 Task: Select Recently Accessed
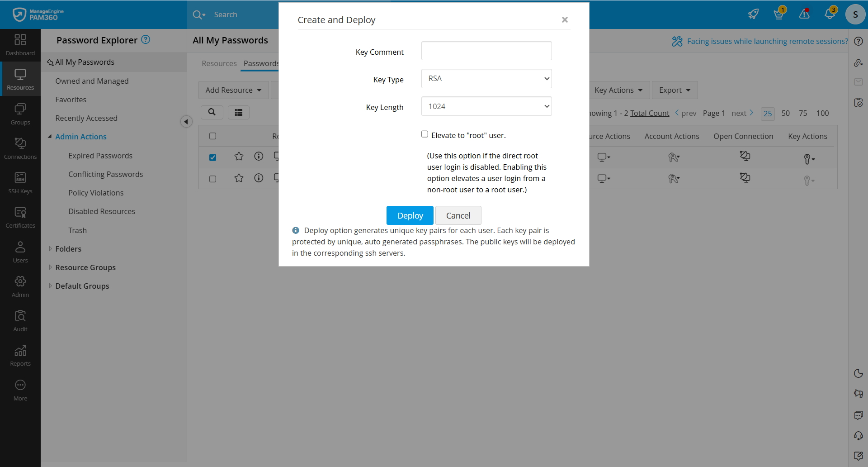pos(86,118)
